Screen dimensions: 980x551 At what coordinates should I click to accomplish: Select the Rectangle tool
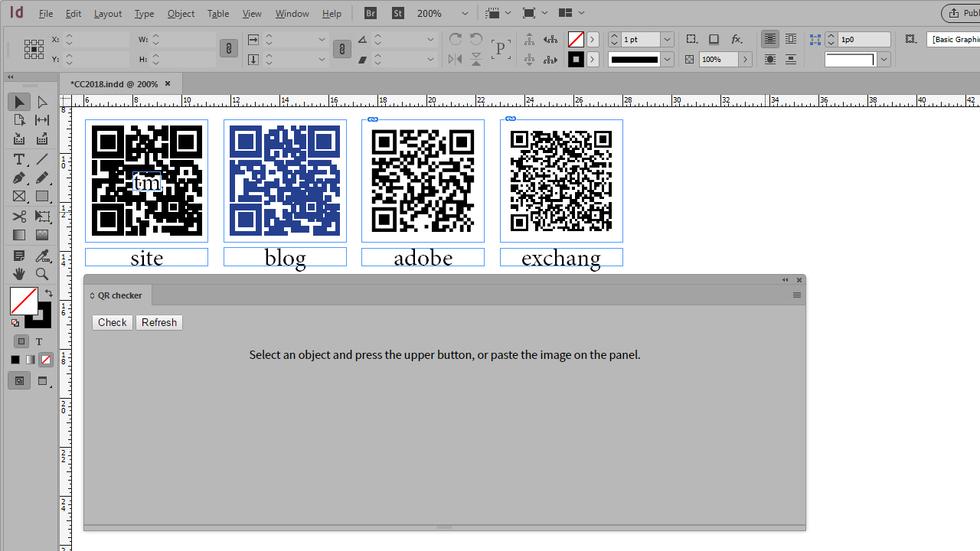click(x=42, y=197)
